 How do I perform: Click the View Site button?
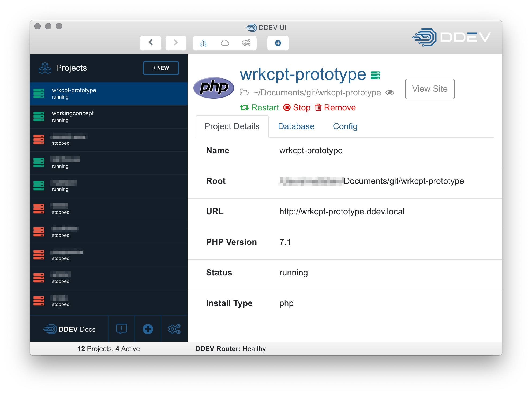[430, 89]
